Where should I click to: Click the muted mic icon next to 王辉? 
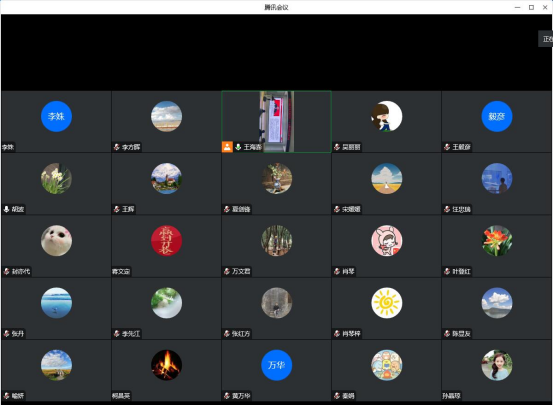point(117,209)
